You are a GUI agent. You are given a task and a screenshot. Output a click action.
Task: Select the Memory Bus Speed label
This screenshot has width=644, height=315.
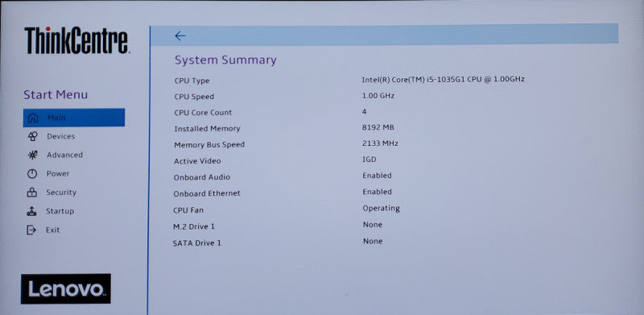coord(209,145)
